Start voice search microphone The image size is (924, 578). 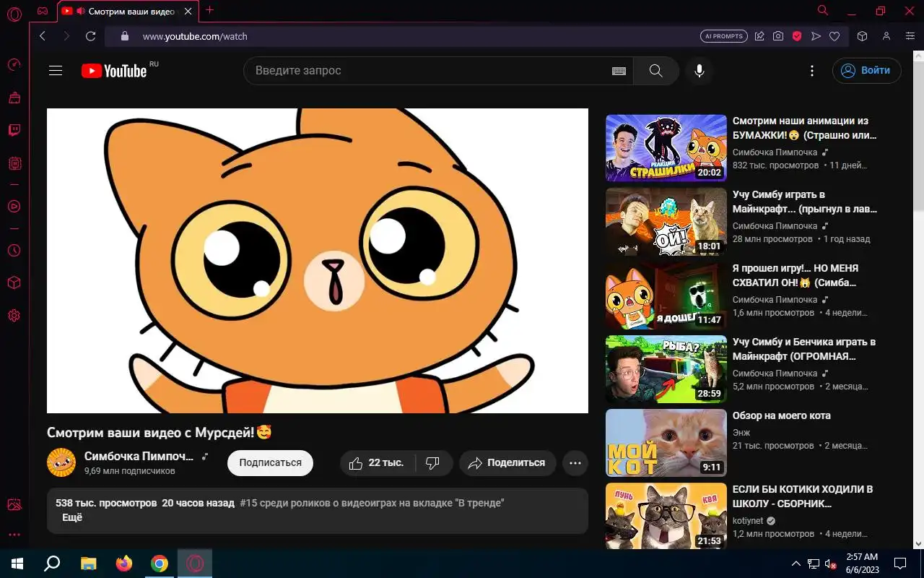[x=699, y=71]
